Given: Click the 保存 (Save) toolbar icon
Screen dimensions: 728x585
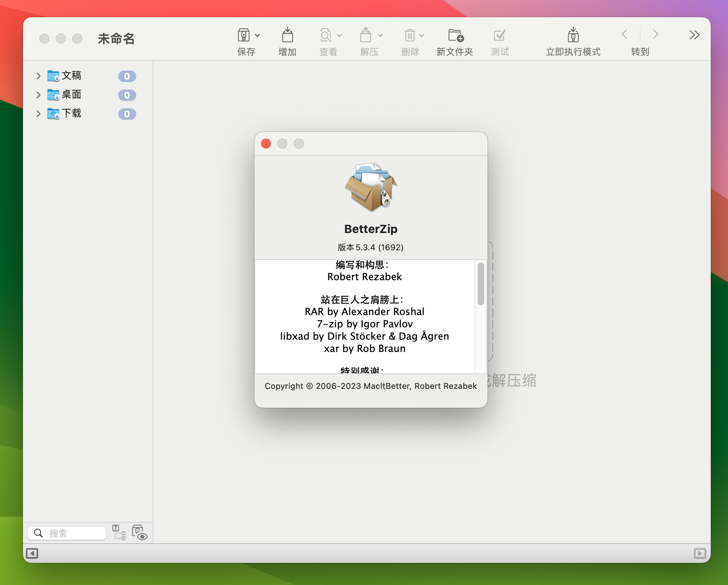Looking at the screenshot, I should pos(245,35).
